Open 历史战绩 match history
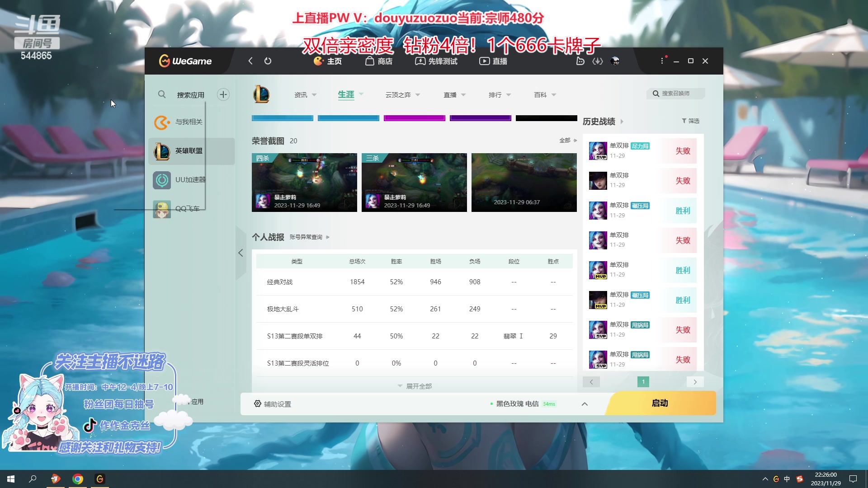 coord(603,122)
